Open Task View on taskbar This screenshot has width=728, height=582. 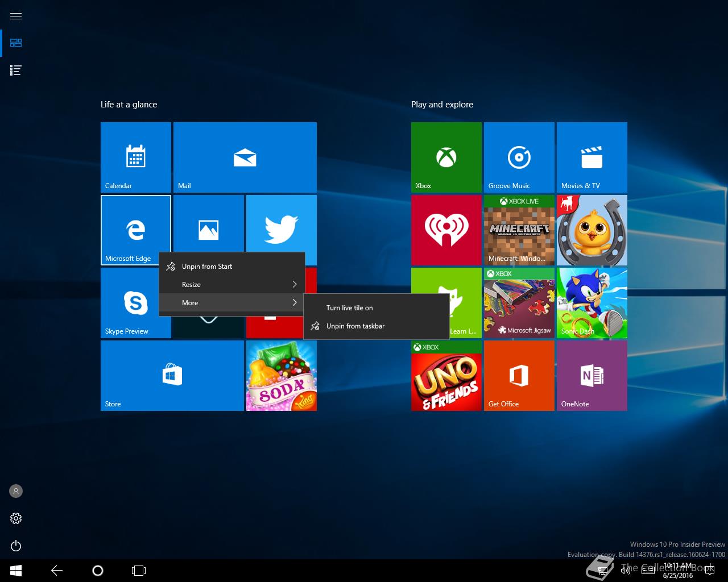click(139, 570)
